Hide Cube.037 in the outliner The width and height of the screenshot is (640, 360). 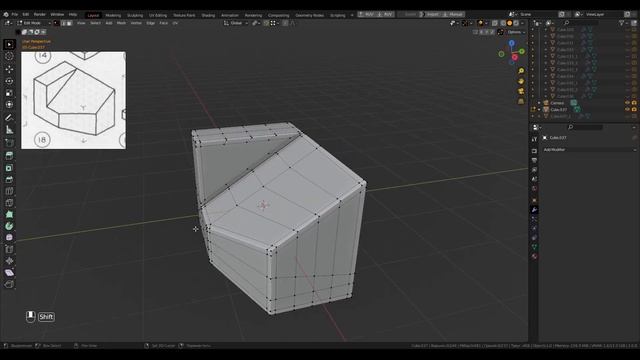627,109
